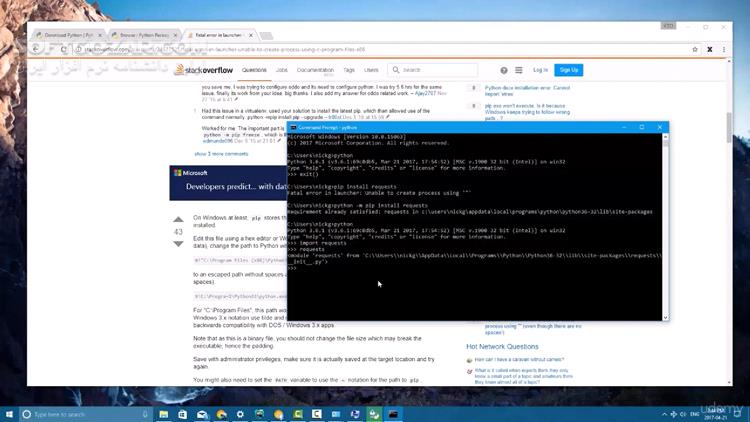The height and width of the screenshot is (422, 750).
Task: Open the Windows Start menu
Action: [x=9, y=414]
